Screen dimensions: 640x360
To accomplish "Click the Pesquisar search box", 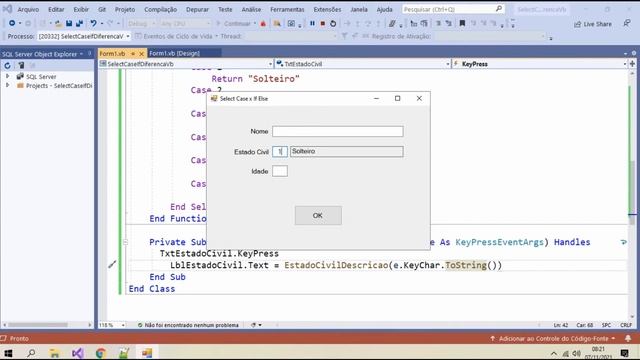I will (x=453, y=9).
